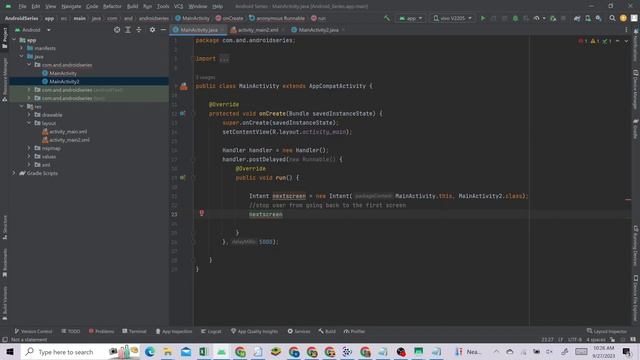The width and height of the screenshot is (640, 360).
Task: Open the App Inspection tool window
Action: [173, 331]
